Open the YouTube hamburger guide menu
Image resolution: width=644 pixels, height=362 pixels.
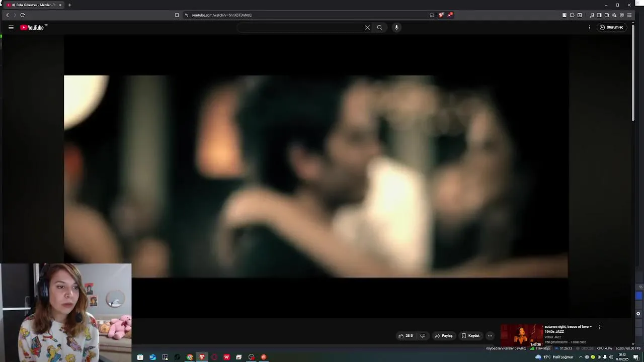pos(11,28)
